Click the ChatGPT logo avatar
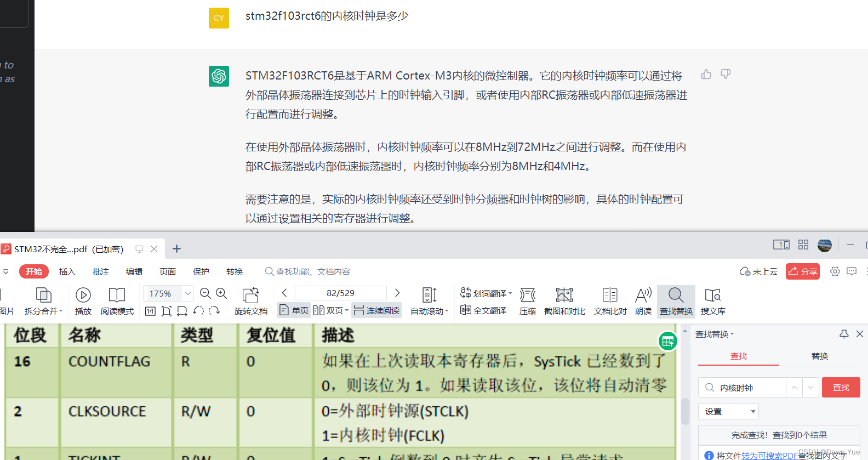Screen dimensions: 868x460 pyautogui.click(x=219, y=76)
